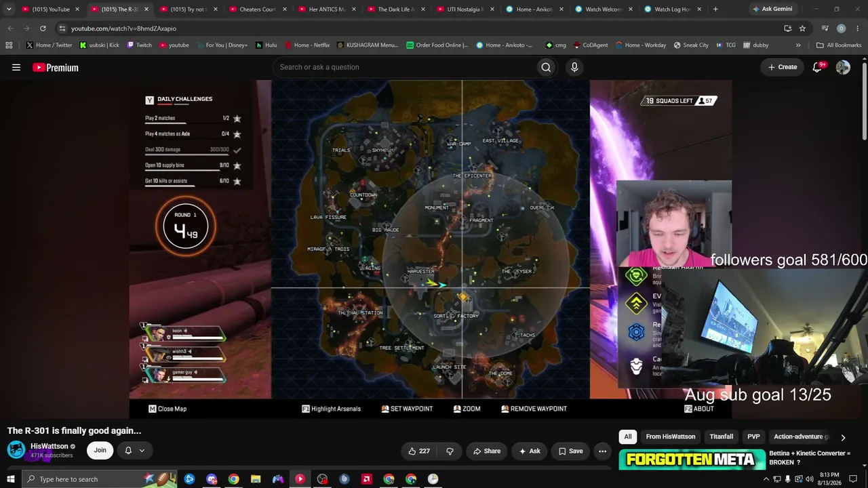Like the video with thumbs up
868x488 pixels.
[x=419, y=451]
